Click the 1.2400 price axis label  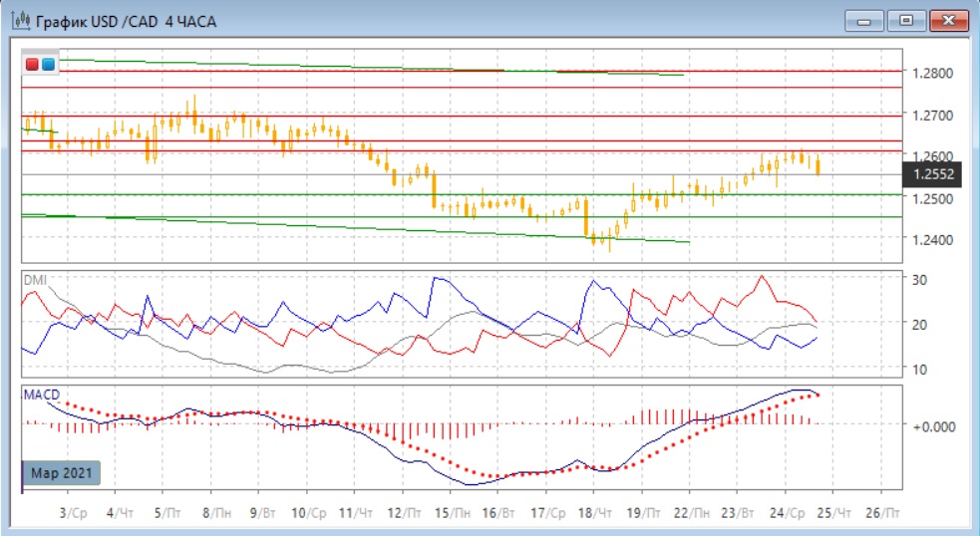(932, 240)
